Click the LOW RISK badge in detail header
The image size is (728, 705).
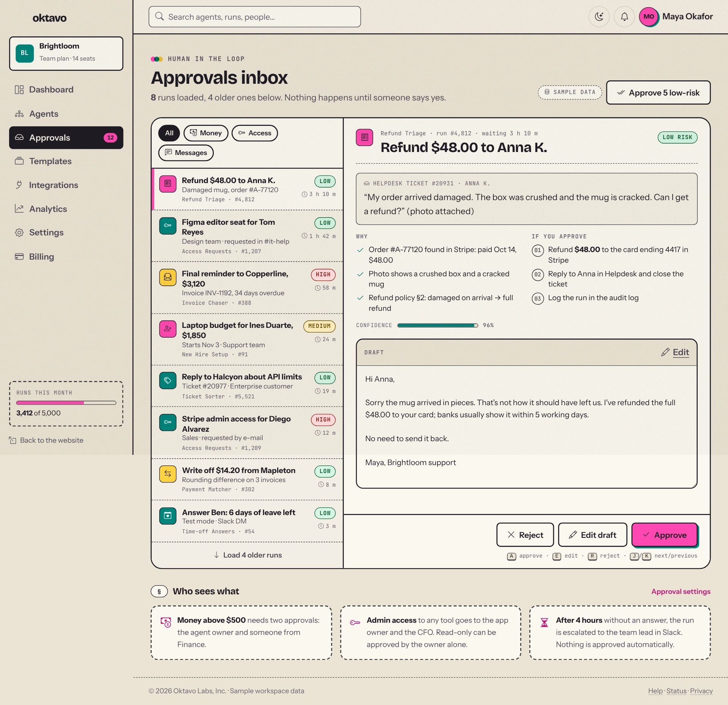point(678,137)
